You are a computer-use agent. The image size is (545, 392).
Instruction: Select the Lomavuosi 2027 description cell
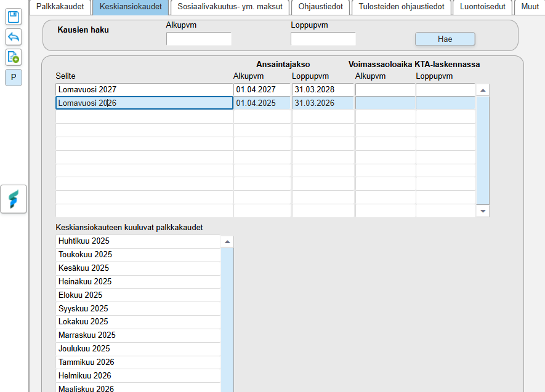coord(144,90)
